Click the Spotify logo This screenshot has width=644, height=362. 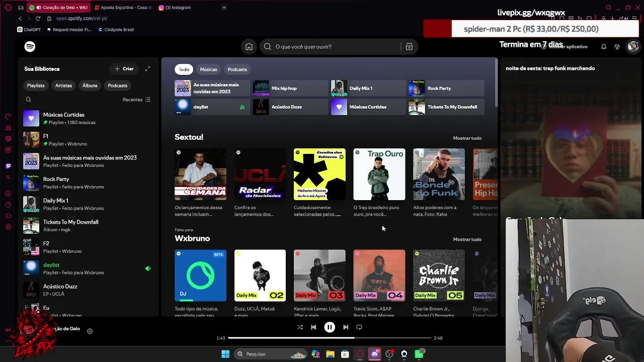tap(30, 47)
